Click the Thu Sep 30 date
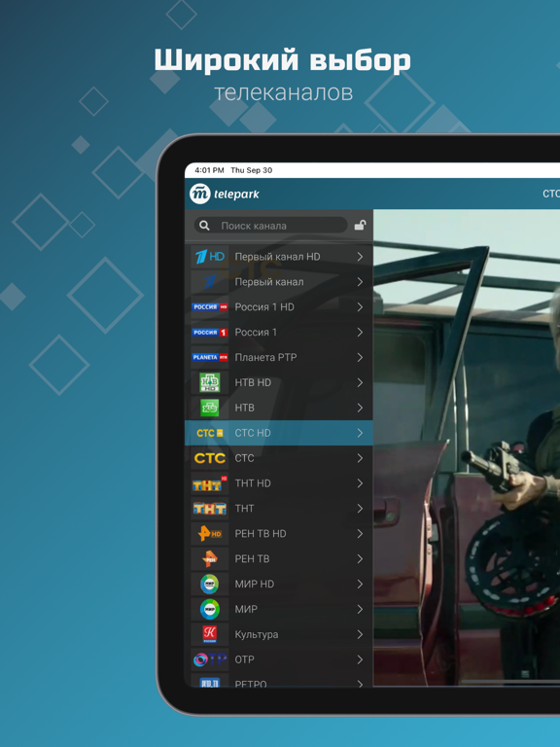This screenshot has width=560, height=747. (x=252, y=170)
